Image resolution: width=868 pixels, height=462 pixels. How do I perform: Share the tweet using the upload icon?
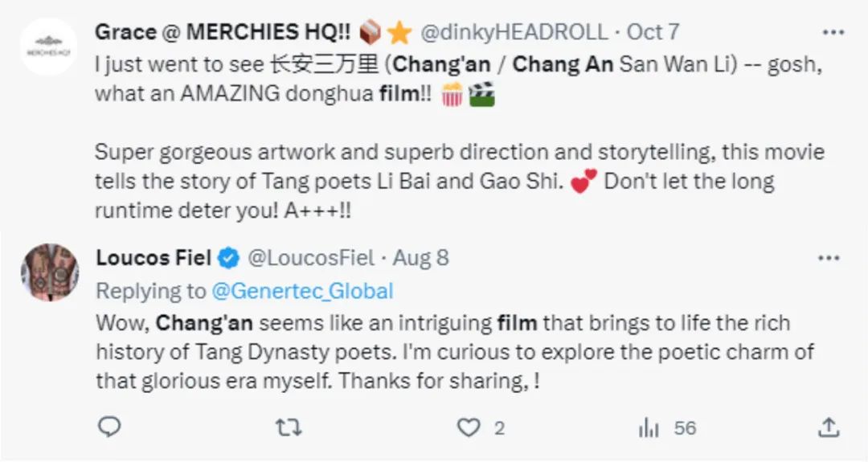pos(829,427)
